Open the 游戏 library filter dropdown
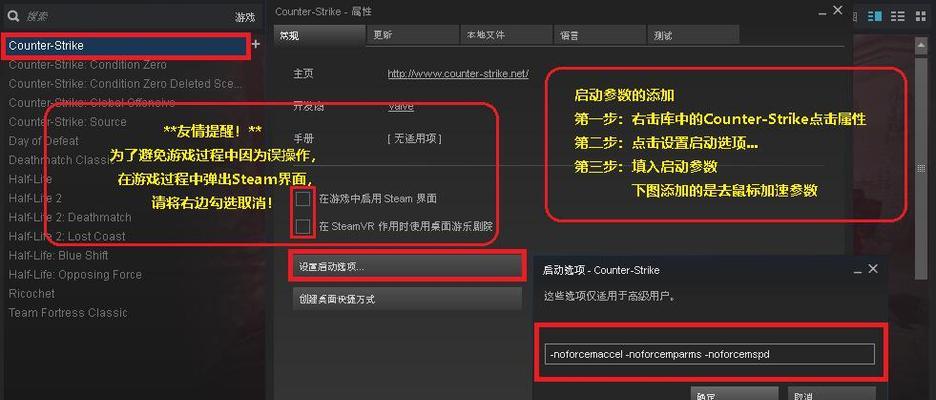 coord(245,17)
